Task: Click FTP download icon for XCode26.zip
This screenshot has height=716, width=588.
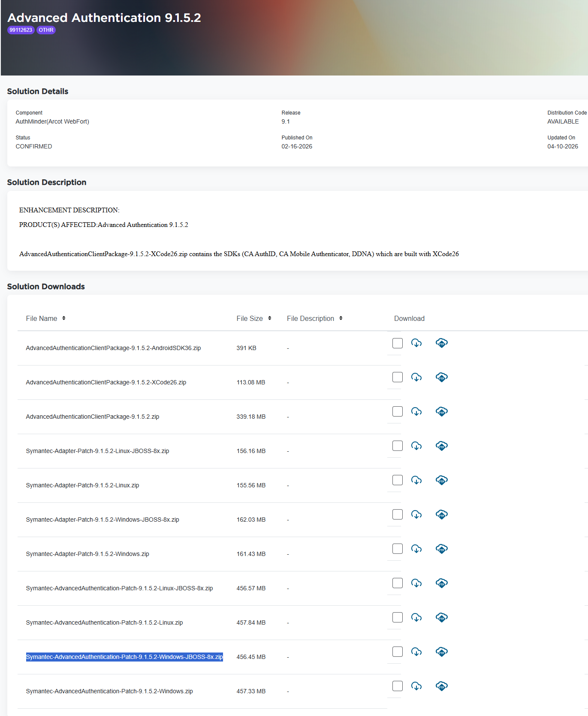Action: [442, 377]
